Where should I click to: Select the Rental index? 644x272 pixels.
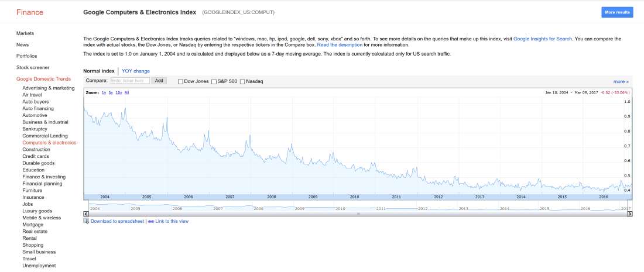(30, 238)
